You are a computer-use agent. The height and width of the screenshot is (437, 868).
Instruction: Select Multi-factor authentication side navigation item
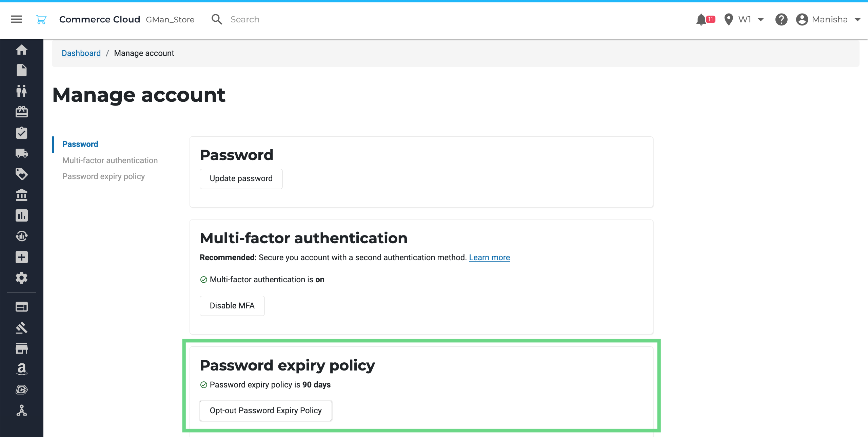[x=110, y=160]
